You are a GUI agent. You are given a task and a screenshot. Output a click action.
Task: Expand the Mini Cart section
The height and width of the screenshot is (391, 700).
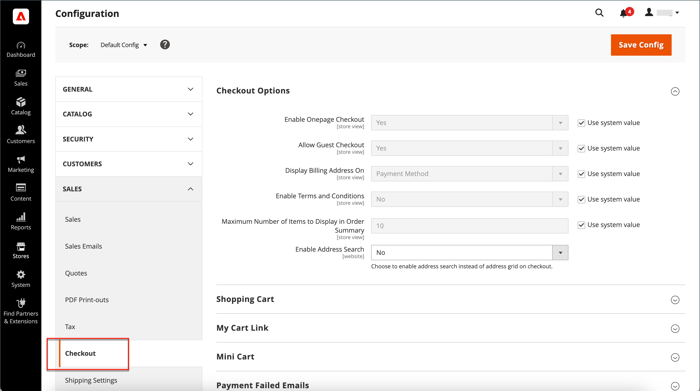pyautogui.click(x=675, y=357)
